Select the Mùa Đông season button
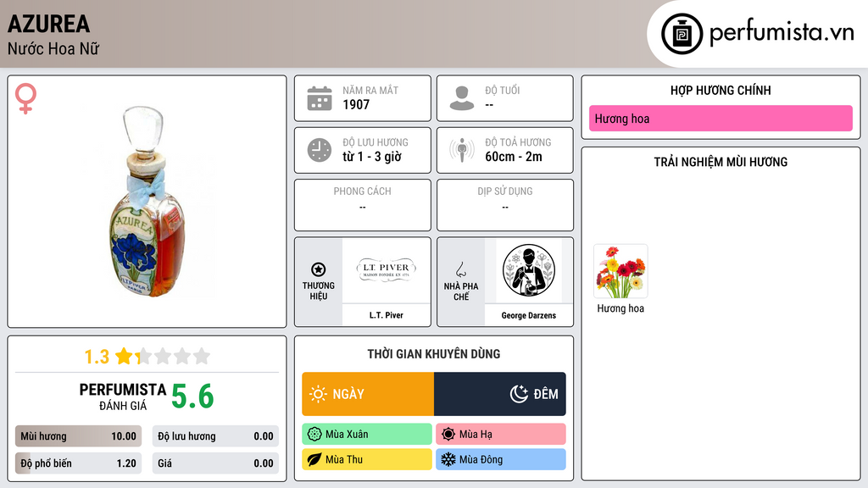 coord(501,459)
